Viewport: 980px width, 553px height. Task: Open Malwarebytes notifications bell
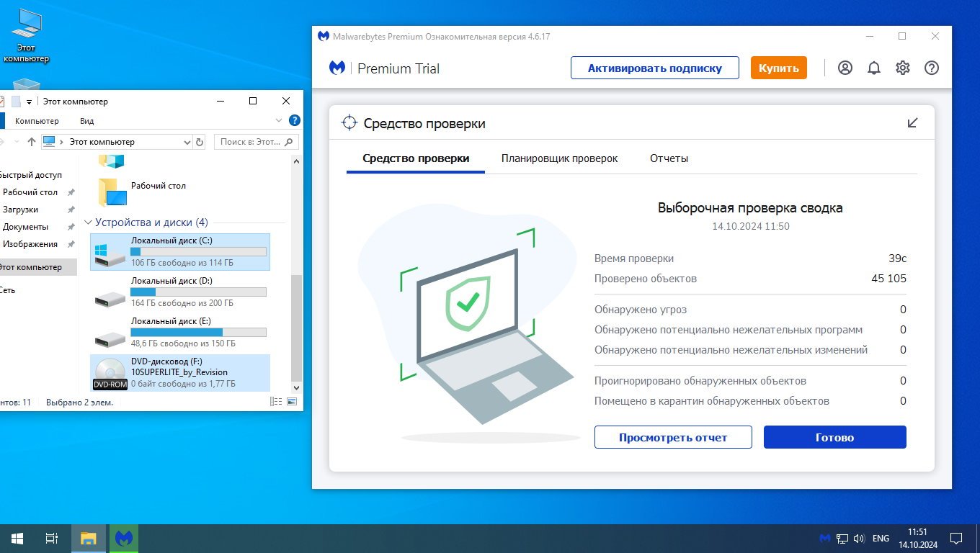point(874,68)
